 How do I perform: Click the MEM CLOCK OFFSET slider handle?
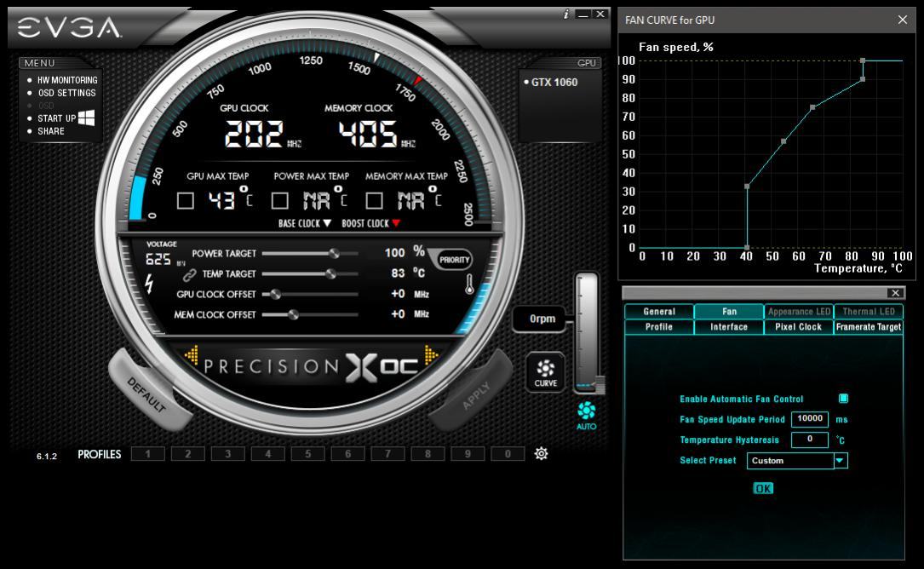pyautogui.click(x=293, y=315)
